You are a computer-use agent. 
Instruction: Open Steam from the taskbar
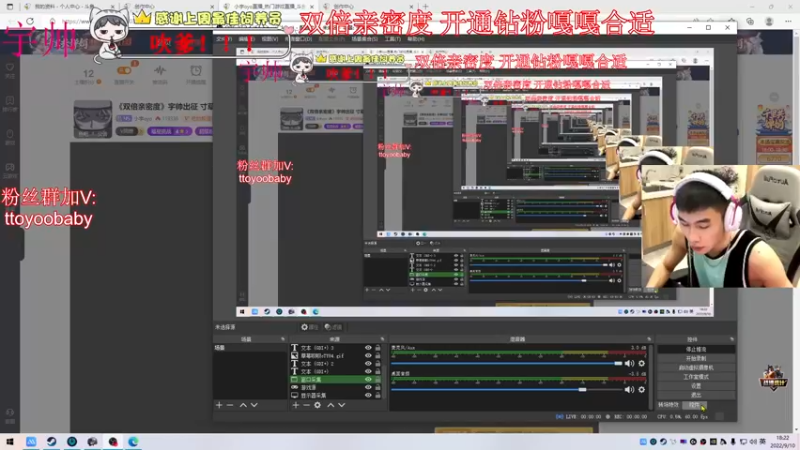point(52,442)
